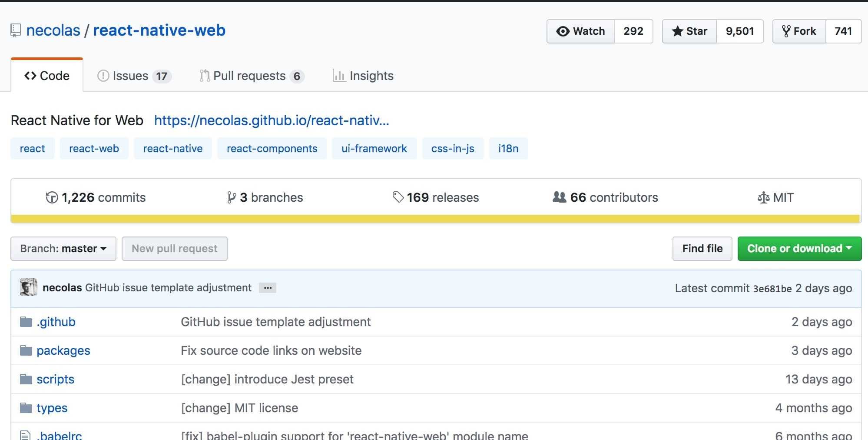
Task: Select the react-web topic tag
Action: (94, 149)
